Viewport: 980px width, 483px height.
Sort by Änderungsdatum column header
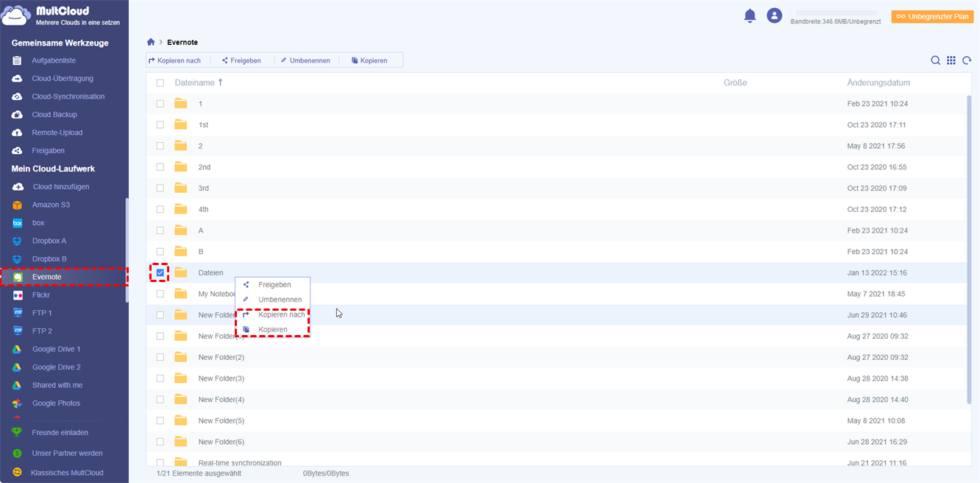click(878, 83)
